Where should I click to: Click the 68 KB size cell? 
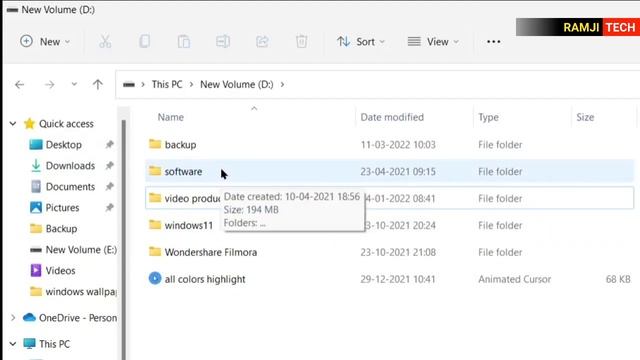coord(618,279)
